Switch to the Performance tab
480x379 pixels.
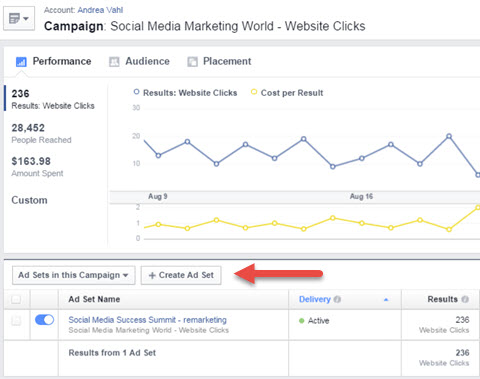click(54, 61)
